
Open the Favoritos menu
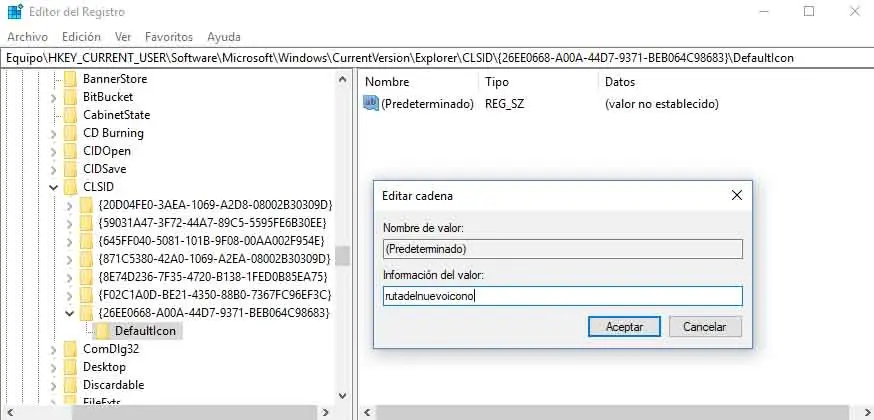169,37
